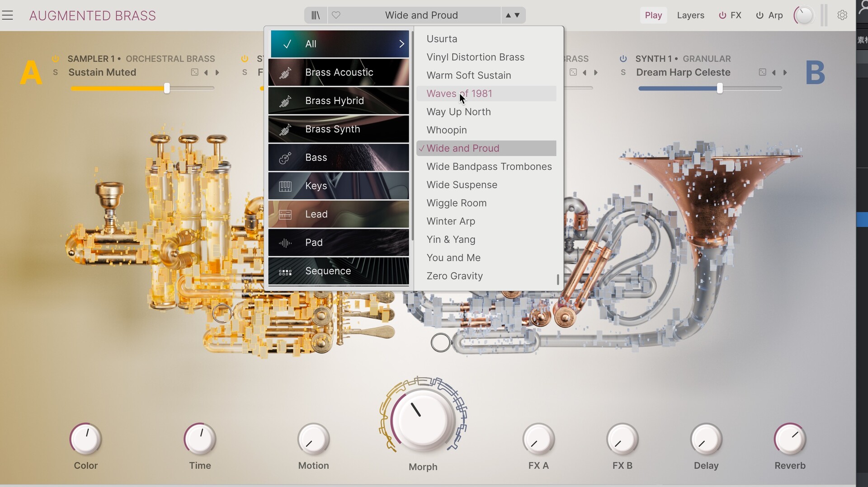Load the Yin & Yang preset
Viewport: 868px width, 487px height.
[486, 239]
